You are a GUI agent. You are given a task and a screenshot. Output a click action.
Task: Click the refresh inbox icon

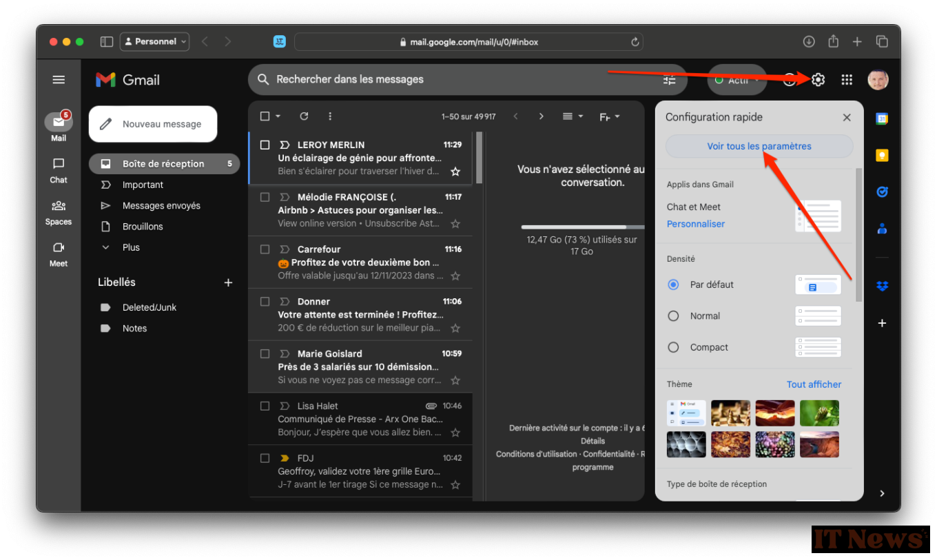304,116
